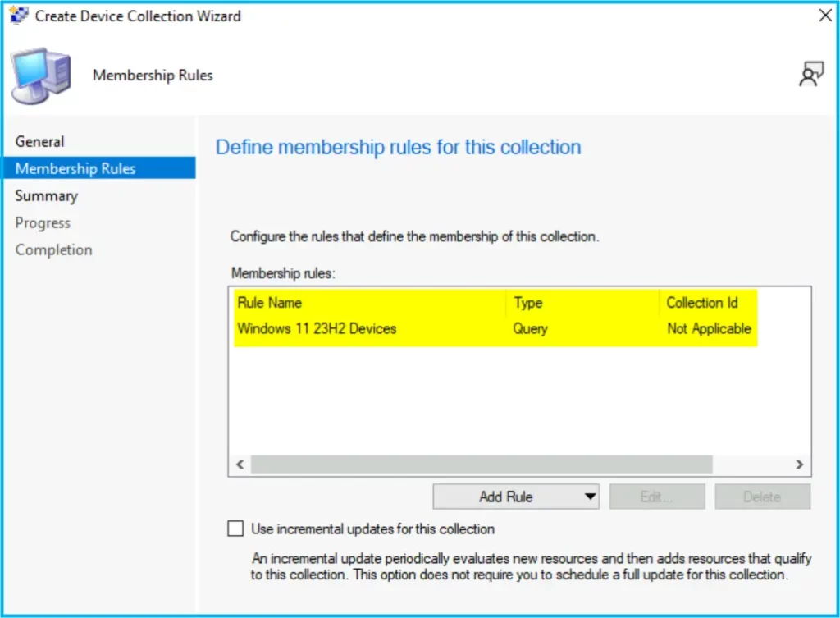Click the Not Applicable collection id cell
Image resolution: width=840 pixels, height=618 pixels.
709,328
